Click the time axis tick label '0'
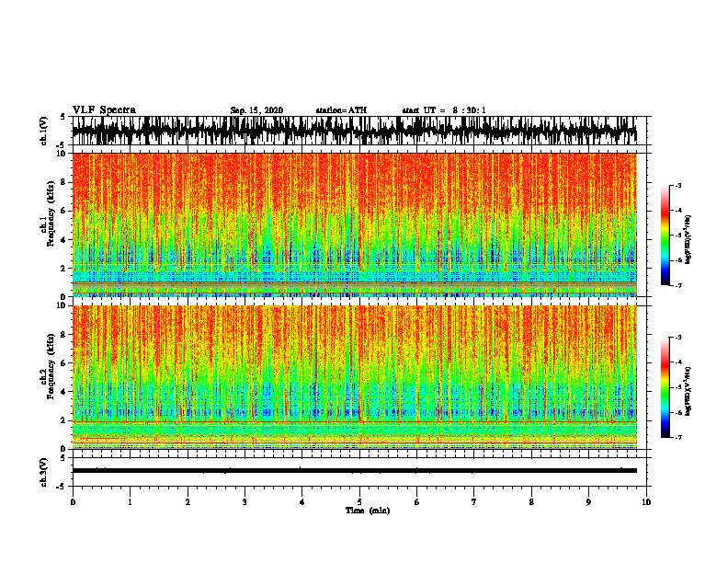This screenshot has width=728, height=563. [73, 502]
